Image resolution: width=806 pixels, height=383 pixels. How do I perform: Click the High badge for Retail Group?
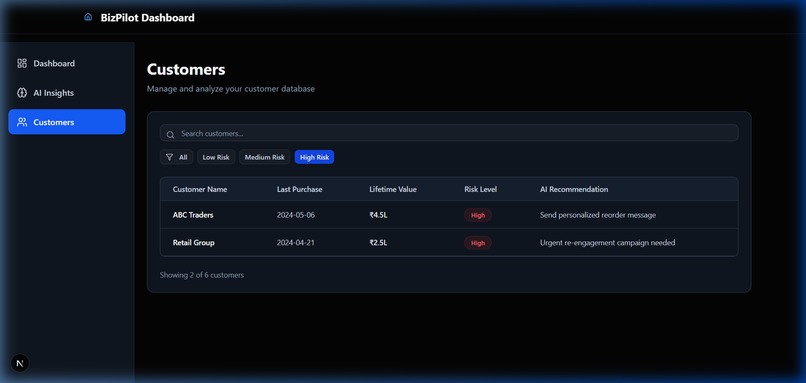pyautogui.click(x=478, y=243)
